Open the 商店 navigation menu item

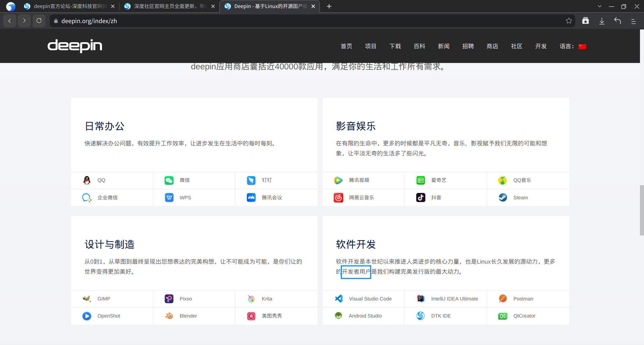492,46
